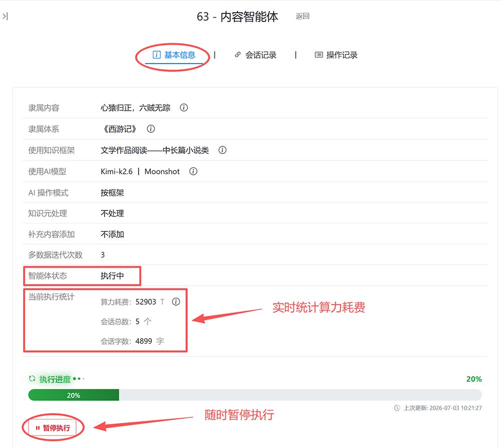Click the Moonshot provider text
The width and height of the screenshot is (501, 448).
tap(162, 171)
